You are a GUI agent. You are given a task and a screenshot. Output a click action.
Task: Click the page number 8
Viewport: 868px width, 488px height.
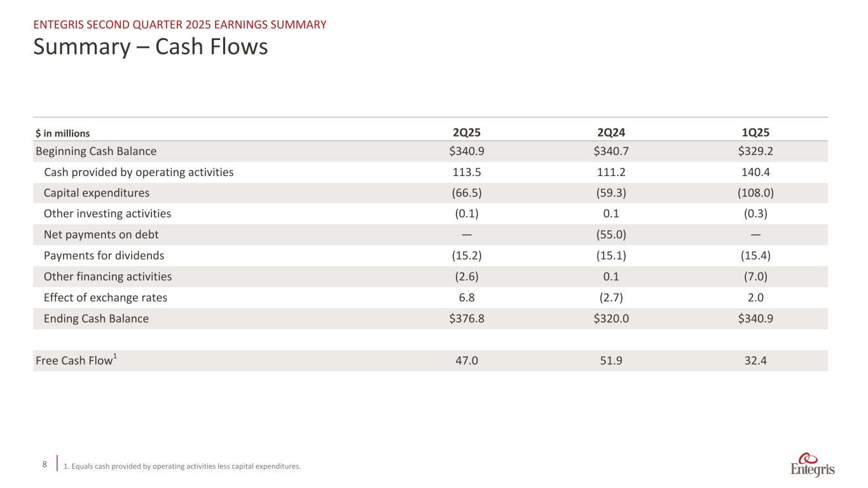[45, 464]
